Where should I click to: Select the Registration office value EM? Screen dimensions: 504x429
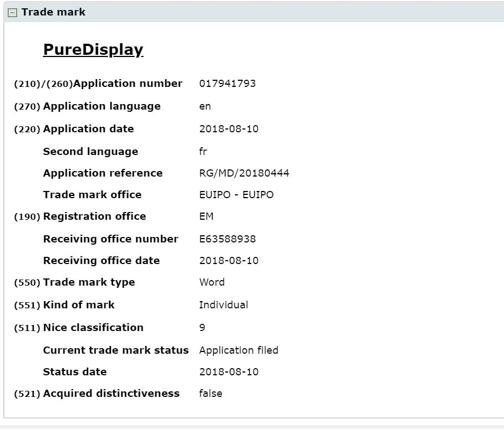point(206,216)
